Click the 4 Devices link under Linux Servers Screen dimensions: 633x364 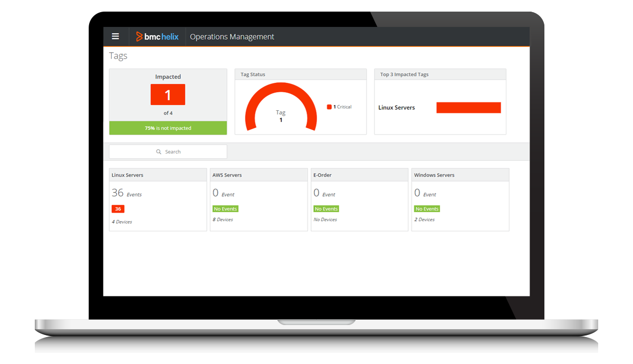coord(122,222)
